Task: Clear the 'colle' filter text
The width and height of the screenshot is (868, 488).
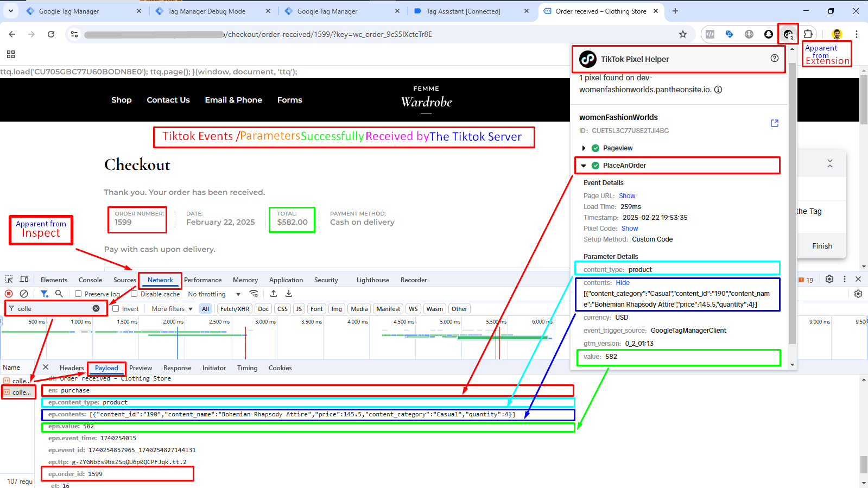Action: 96,308
